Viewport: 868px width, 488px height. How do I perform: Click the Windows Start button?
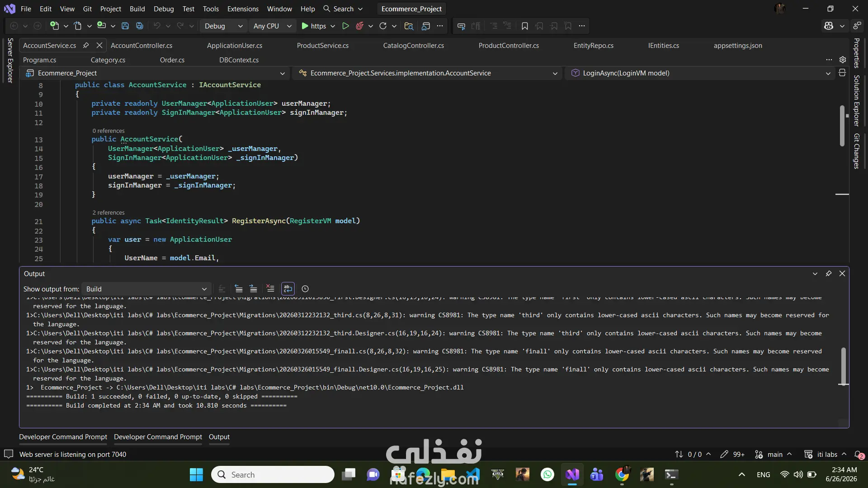pos(196,474)
